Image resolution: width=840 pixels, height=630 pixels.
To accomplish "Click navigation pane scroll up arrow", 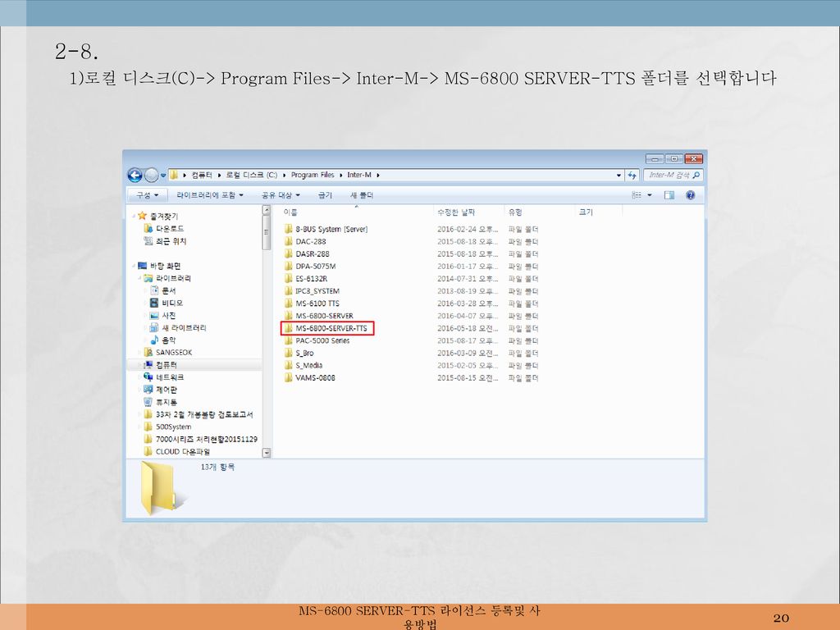I will (x=267, y=211).
